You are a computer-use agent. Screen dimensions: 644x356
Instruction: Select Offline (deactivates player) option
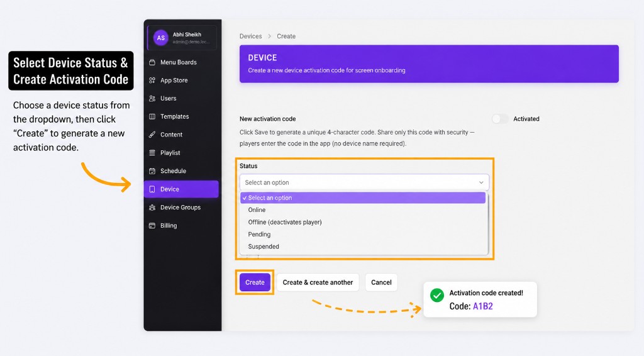[285, 222]
